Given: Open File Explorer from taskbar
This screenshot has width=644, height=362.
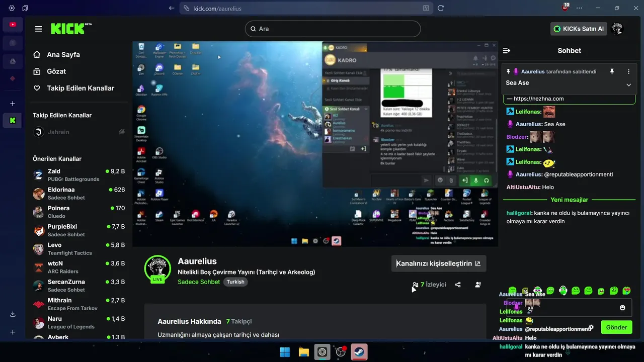Looking at the screenshot, I should [x=303, y=352].
